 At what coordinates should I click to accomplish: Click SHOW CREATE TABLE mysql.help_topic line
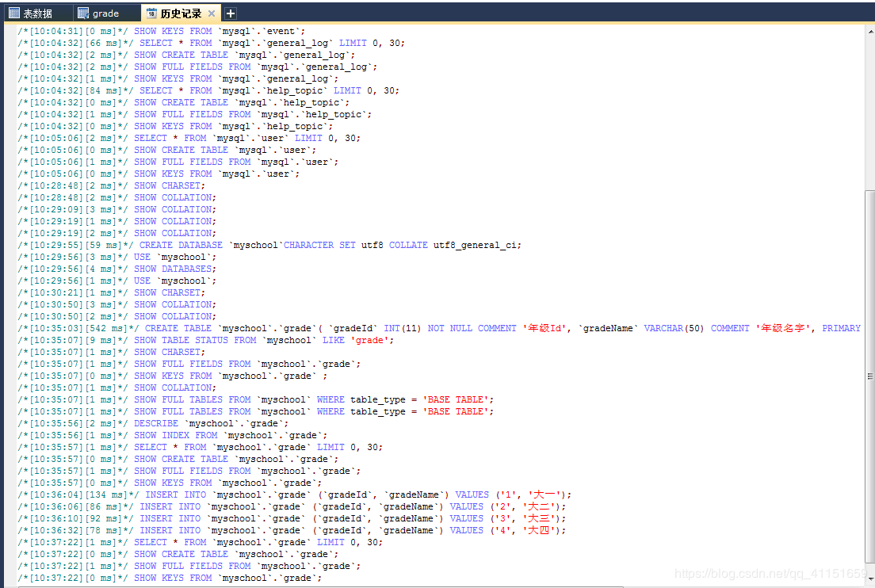(x=184, y=103)
